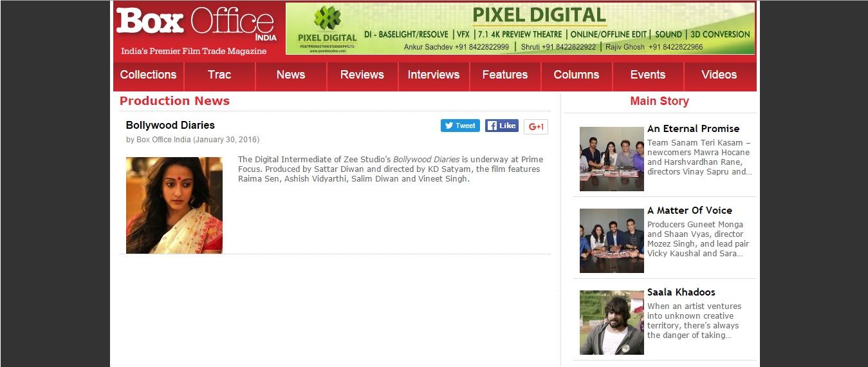Viewport: 868px width, 367px height.
Task: Open the An Eternal Promise story
Action: point(693,129)
